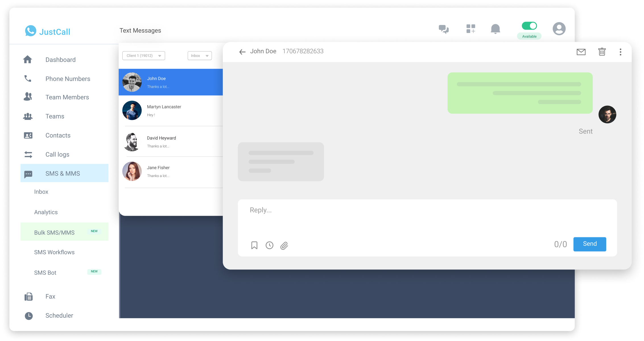The height and width of the screenshot is (341, 644).
Task: Expand the Inbox filter dropdown
Action: (199, 55)
